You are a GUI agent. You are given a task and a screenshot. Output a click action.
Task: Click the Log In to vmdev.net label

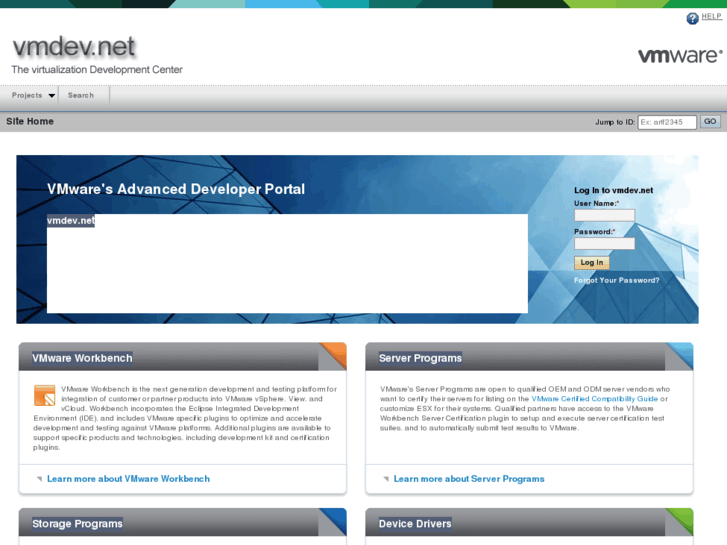(x=613, y=190)
